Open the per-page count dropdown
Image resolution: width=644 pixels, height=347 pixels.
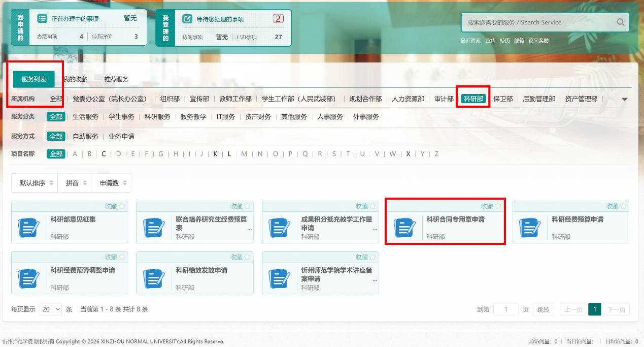51,309
